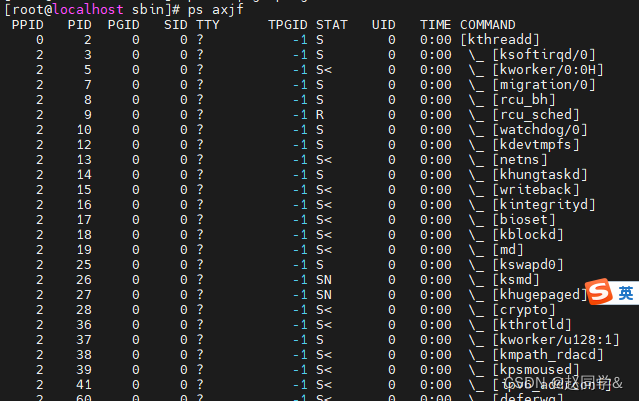Click the UID column header
Image resolution: width=639 pixels, height=401 pixels.
[383, 25]
